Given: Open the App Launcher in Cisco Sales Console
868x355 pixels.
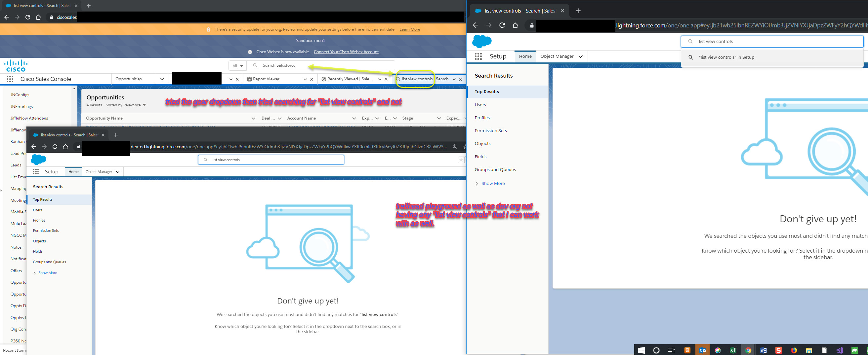Looking at the screenshot, I should coord(10,79).
